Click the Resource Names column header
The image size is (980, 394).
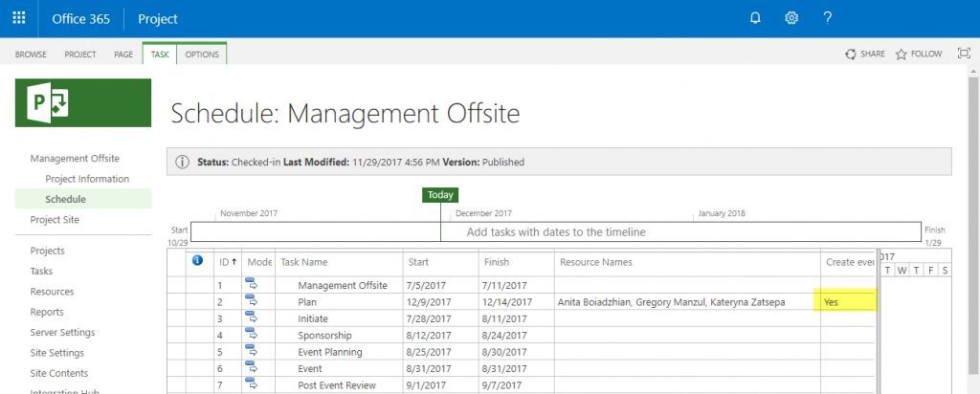click(x=687, y=262)
